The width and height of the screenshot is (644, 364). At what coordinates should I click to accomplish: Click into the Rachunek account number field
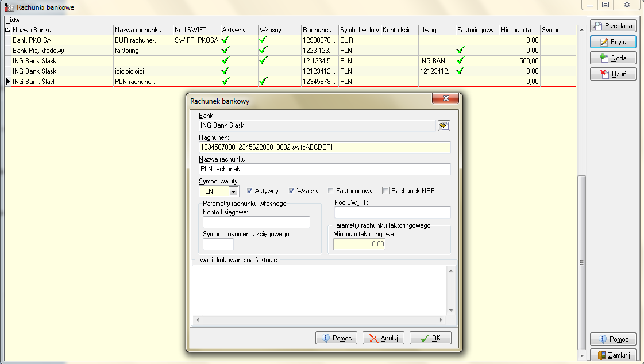325,147
